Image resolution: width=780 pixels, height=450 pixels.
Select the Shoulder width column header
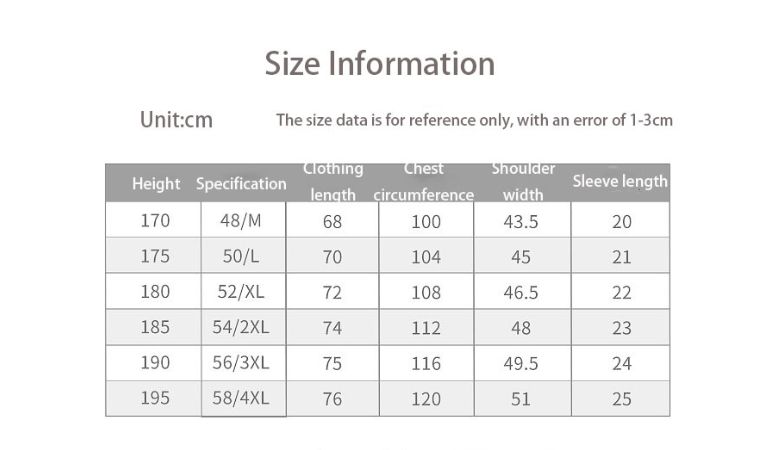(523, 182)
